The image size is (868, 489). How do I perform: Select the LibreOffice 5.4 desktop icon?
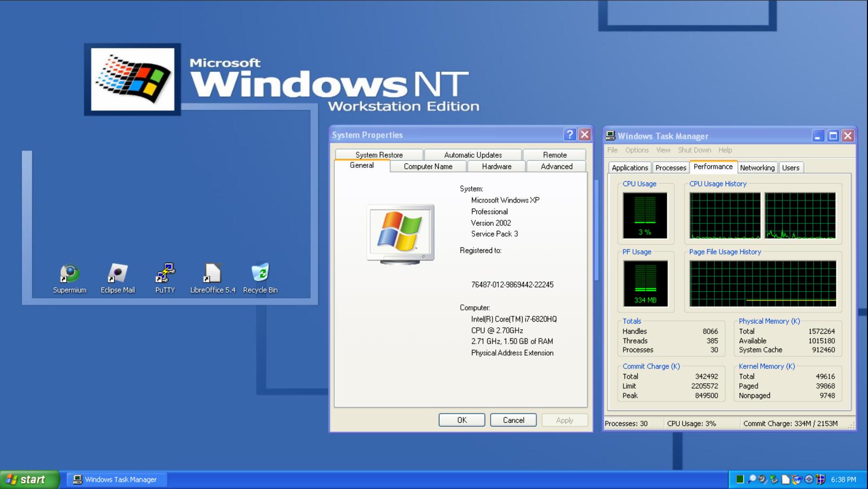pos(213,278)
